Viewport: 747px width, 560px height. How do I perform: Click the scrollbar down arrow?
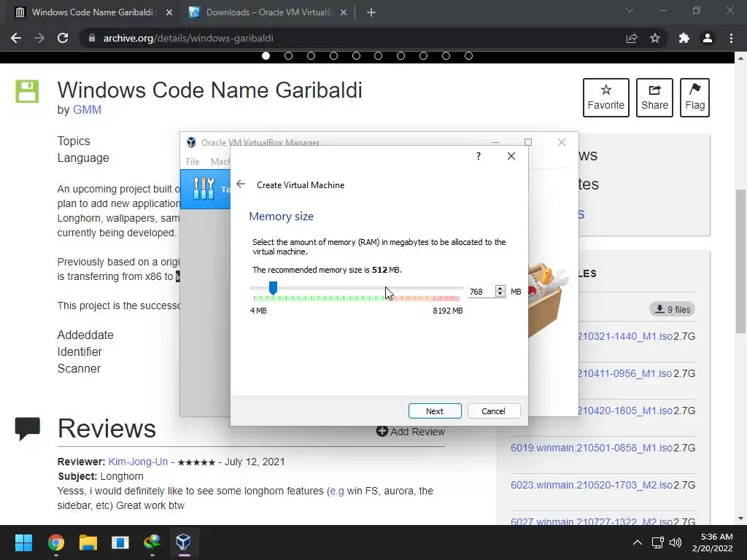(740, 518)
